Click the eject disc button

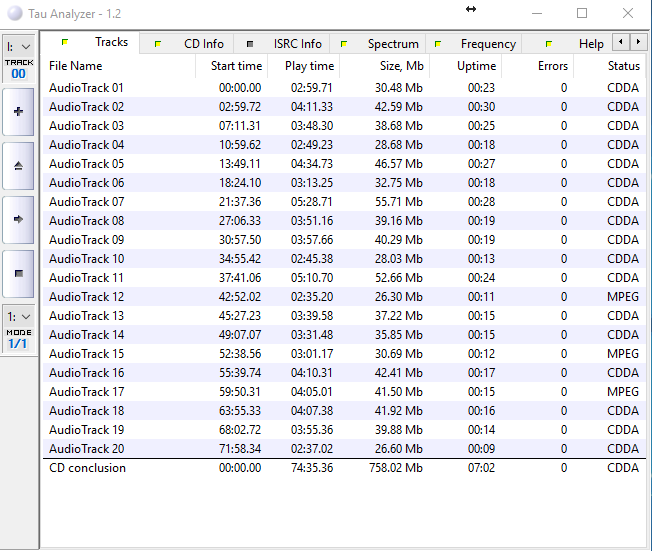tap(18, 166)
